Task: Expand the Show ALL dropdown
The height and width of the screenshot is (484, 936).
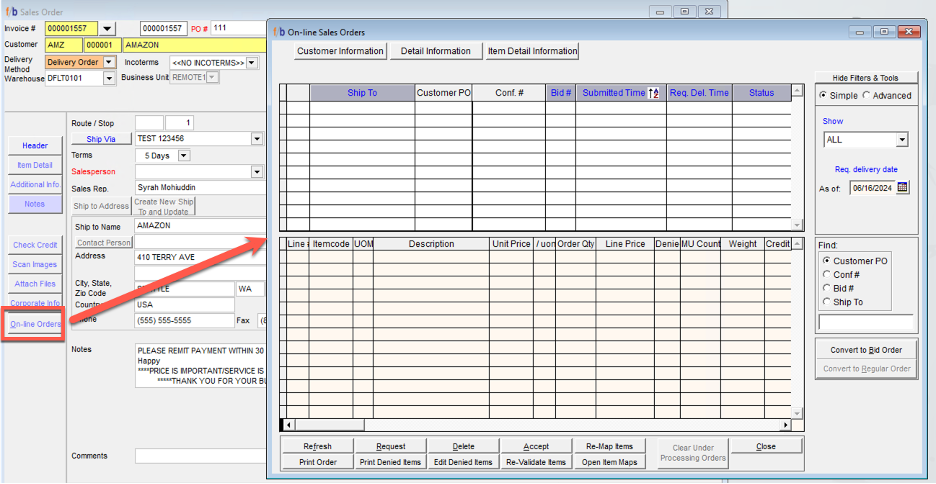Action: (902, 140)
